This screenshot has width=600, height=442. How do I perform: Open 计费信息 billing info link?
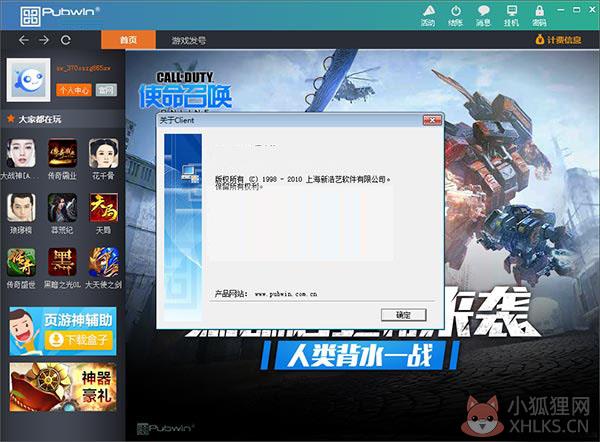pos(558,39)
